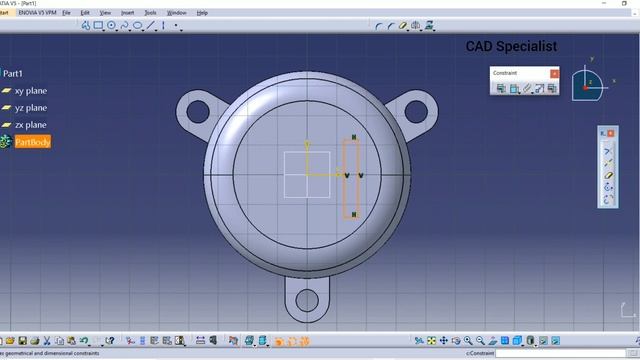Click the Undo arrow icon
The width and height of the screenshot is (640, 360).
[84, 340]
